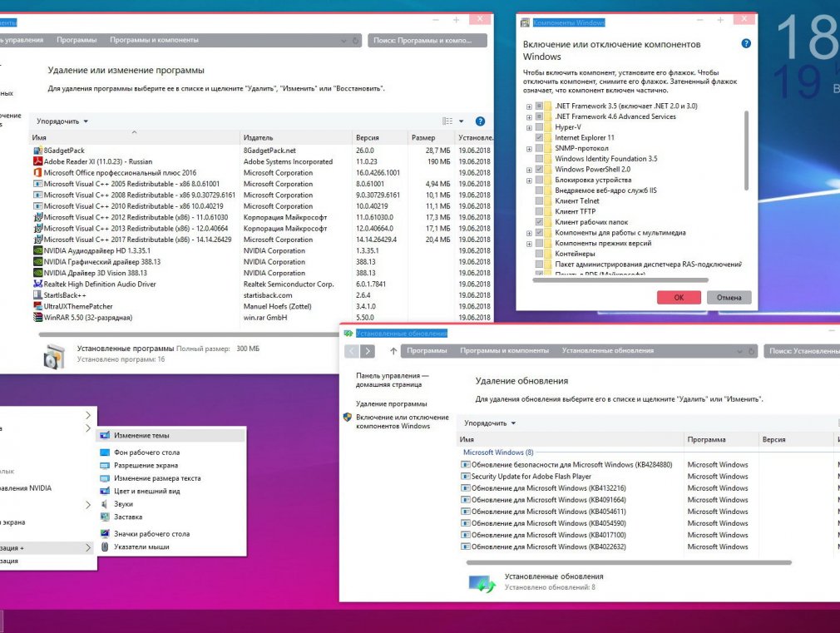Click Отмена in Windows Components dialog
Screen dimensions: 840x633
(x=729, y=298)
